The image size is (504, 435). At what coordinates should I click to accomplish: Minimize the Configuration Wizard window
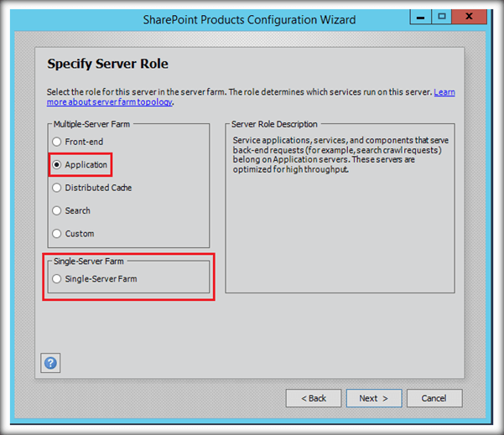pos(420,17)
